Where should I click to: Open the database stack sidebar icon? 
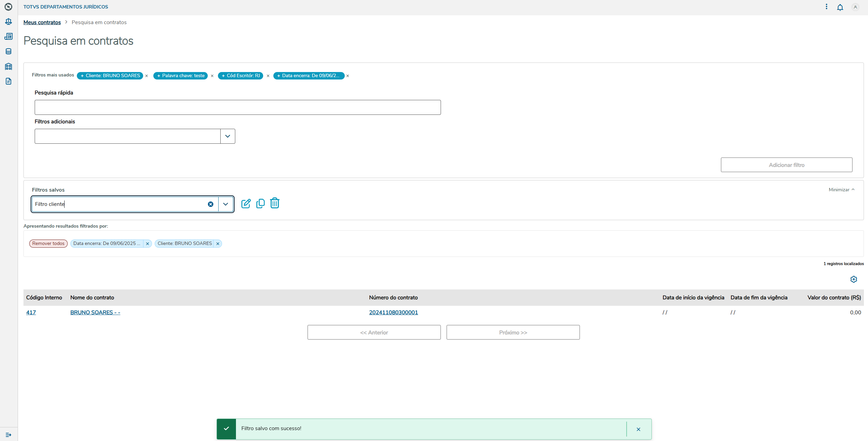[x=8, y=51]
